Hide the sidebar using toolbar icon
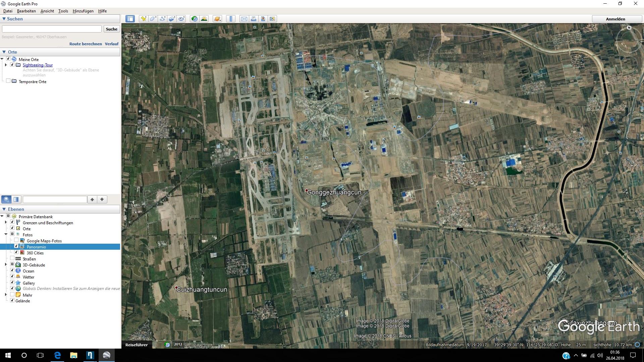This screenshot has height=362, width=644. click(130, 19)
